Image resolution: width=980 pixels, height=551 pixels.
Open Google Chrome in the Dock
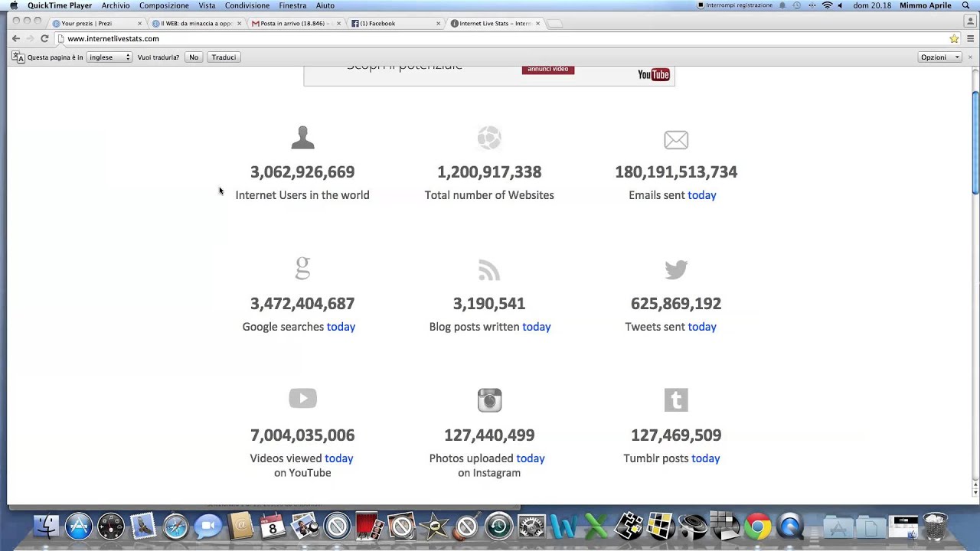tap(757, 527)
